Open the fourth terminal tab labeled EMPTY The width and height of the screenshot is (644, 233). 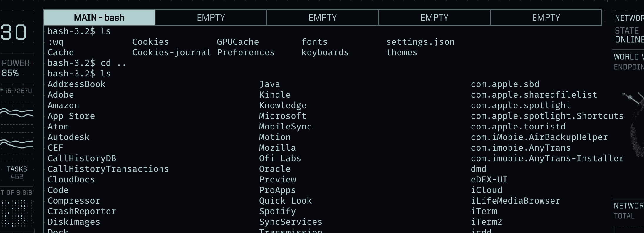(434, 18)
